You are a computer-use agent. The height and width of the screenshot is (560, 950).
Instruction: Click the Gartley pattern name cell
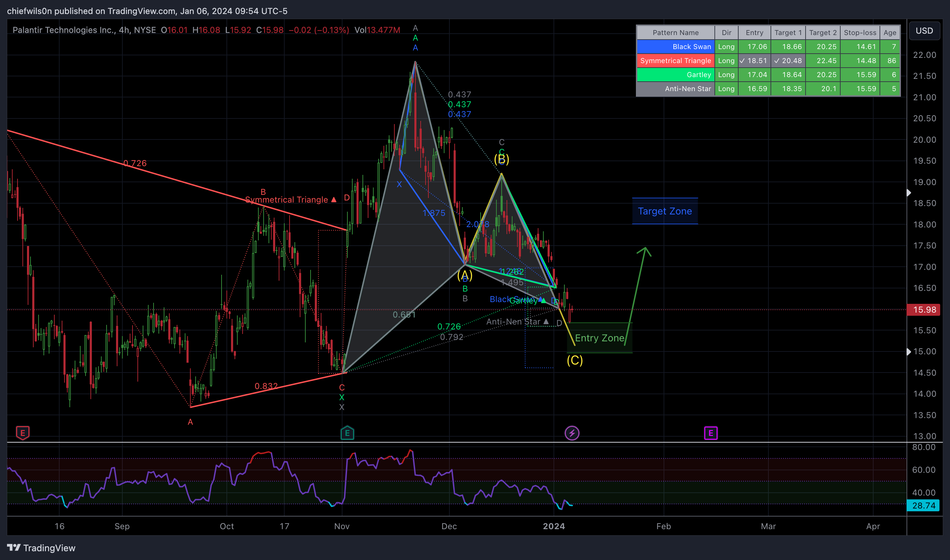(x=676, y=75)
